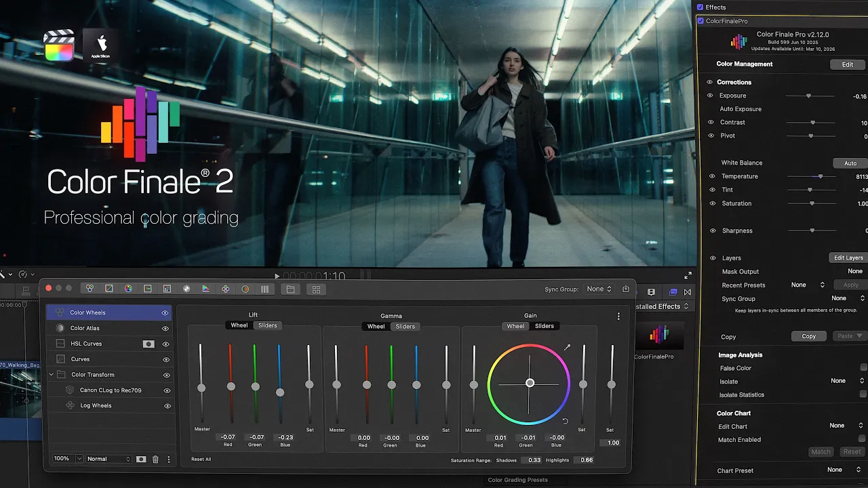
Task: Click the Gain color wheel center point
Action: point(530,383)
